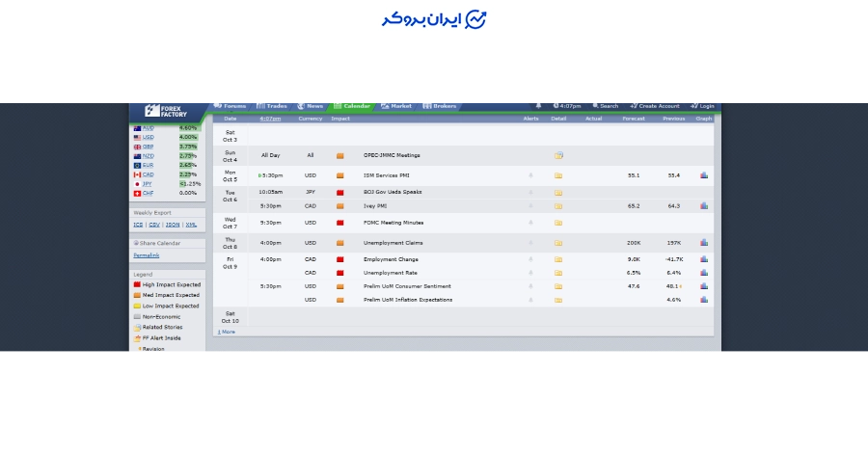Set alert bell for BOJ Gov Ueda Speaks
The height and width of the screenshot is (454, 868).
[x=530, y=193]
